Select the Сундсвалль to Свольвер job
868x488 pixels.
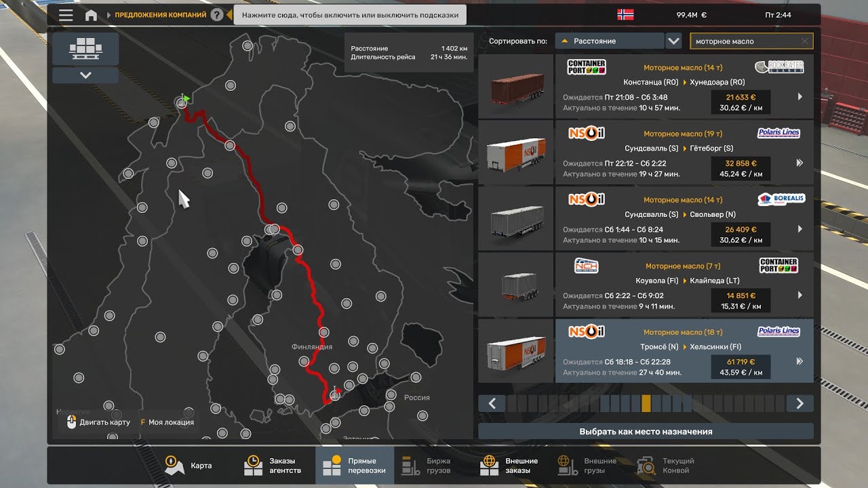[684, 218]
